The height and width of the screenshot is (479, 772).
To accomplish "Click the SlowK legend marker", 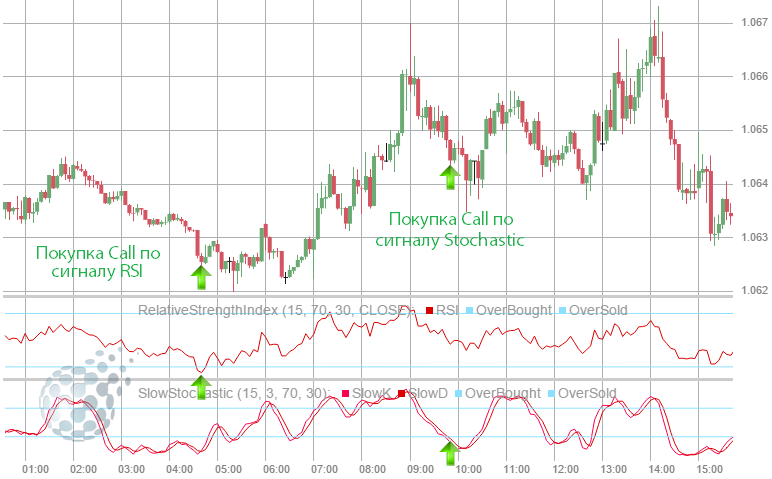I will pos(346,393).
